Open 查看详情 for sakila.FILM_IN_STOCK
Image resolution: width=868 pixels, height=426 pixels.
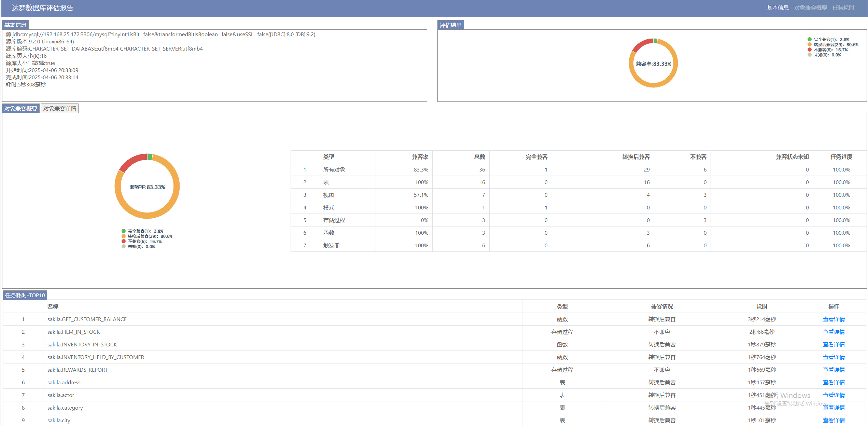coord(834,332)
